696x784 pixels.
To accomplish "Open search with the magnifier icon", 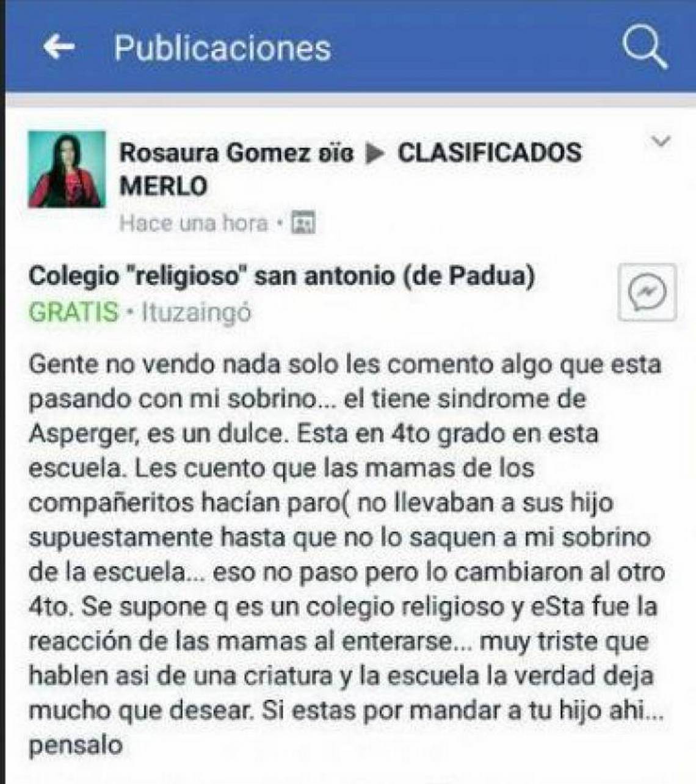I will [x=644, y=48].
